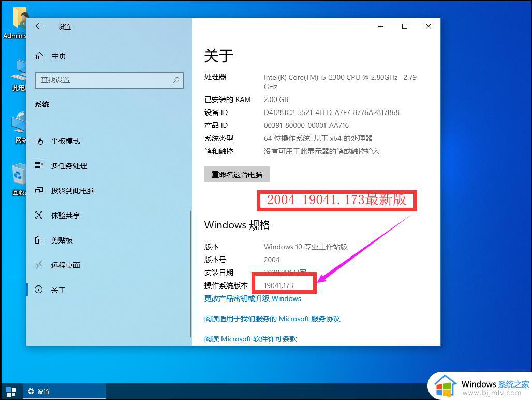Click the 体验共享 sharing icon
This screenshot has height=400, width=532.
pyautogui.click(x=39, y=215)
